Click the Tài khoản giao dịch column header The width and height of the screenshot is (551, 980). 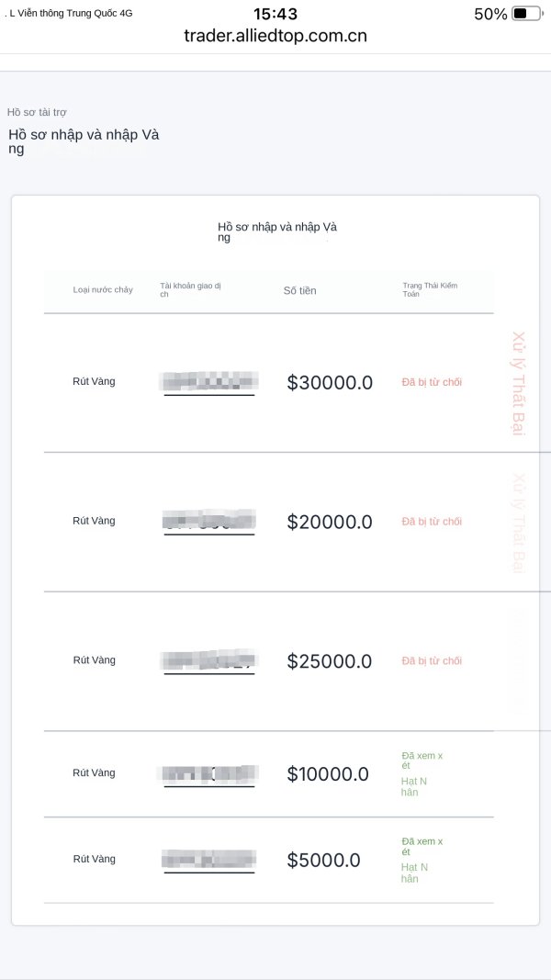pos(190,290)
